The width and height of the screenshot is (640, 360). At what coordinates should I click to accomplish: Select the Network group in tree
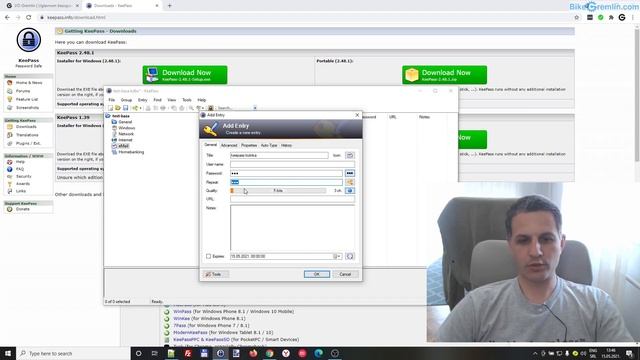tap(126, 134)
